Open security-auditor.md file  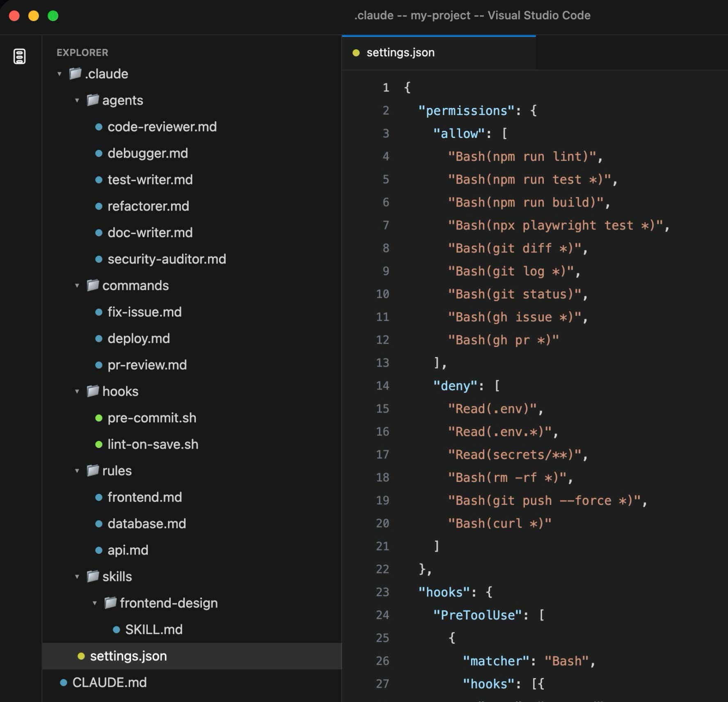(166, 259)
